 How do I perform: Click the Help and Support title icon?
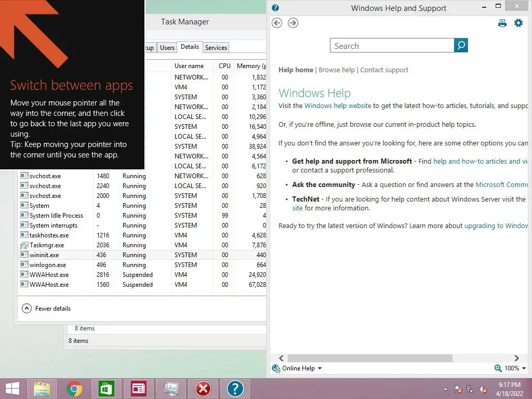[275, 8]
